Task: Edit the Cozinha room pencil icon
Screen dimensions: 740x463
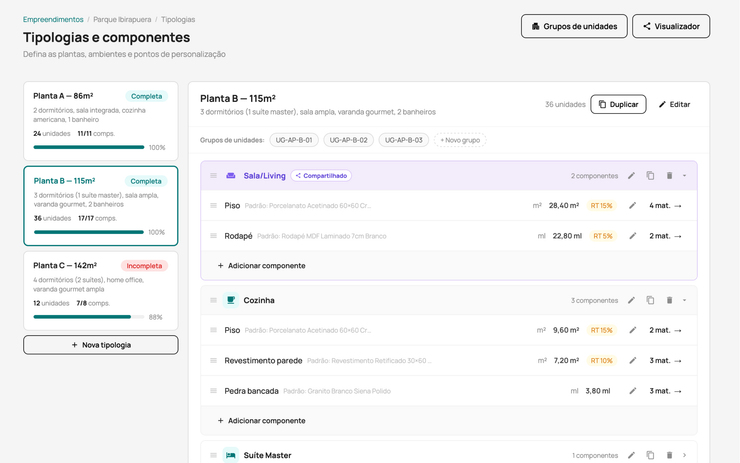Action: point(631,300)
